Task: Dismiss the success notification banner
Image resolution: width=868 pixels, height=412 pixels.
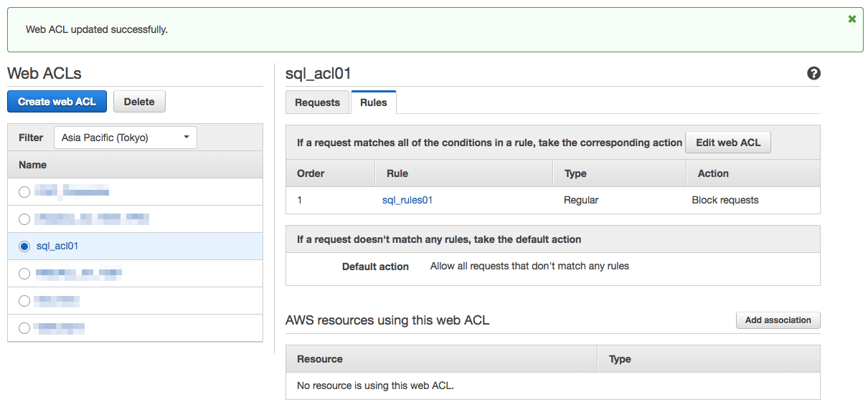Action: pyautogui.click(x=852, y=19)
